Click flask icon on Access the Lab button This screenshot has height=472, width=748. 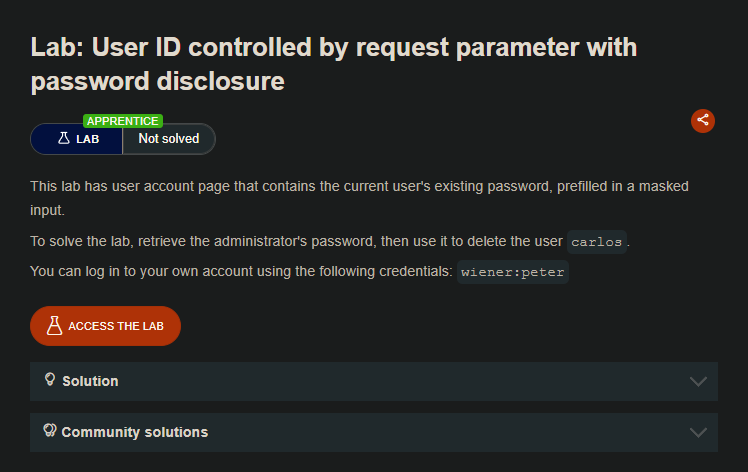click(54, 326)
